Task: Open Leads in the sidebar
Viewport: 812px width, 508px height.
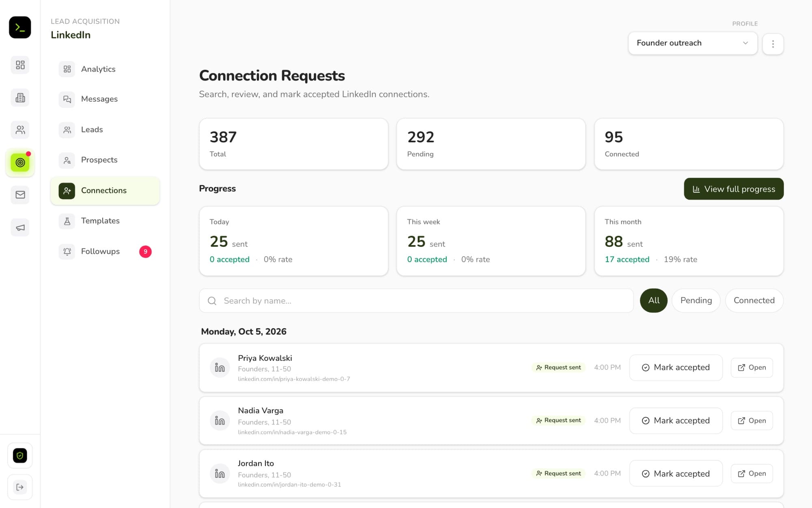Action: point(105,130)
